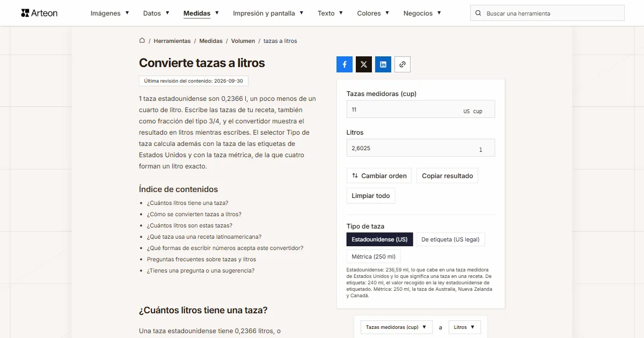Open the Colores menu
Image resolution: width=644 pixels, height=338 pixels.
[373, 13]
